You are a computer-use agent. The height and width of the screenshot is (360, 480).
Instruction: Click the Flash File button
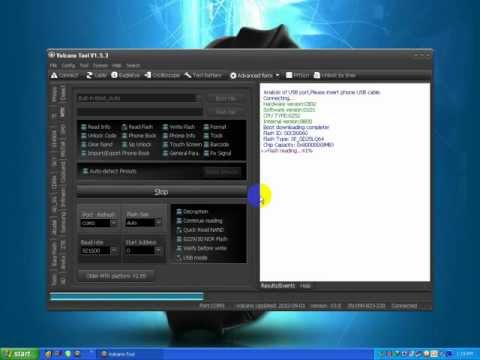(x=226, y=112)
